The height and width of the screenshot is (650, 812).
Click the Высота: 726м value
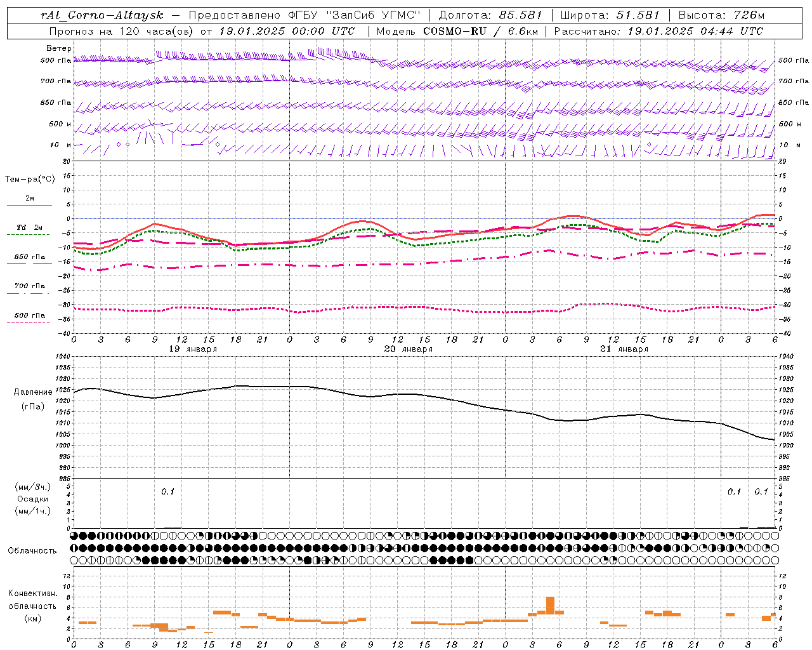(x=721, y=15)
